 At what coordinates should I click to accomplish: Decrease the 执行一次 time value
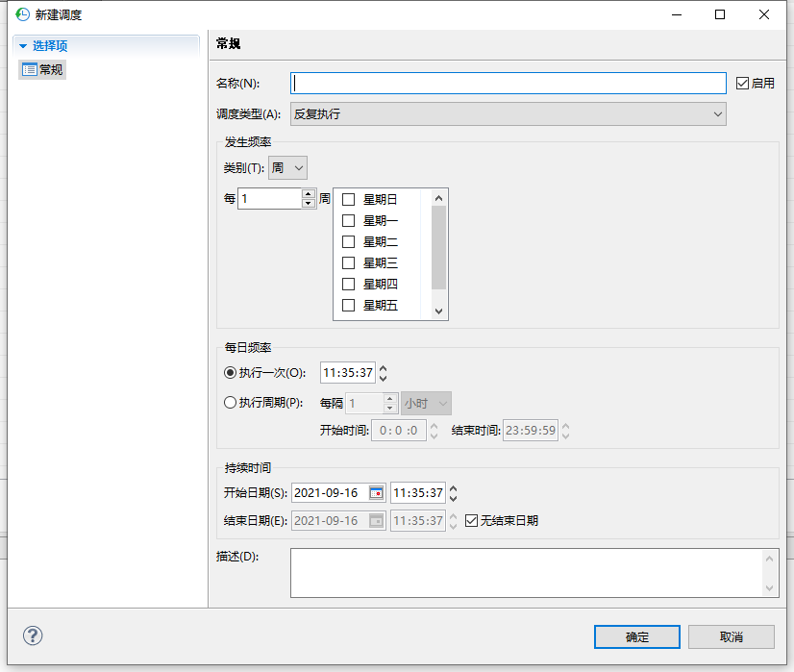pos(384,378)
